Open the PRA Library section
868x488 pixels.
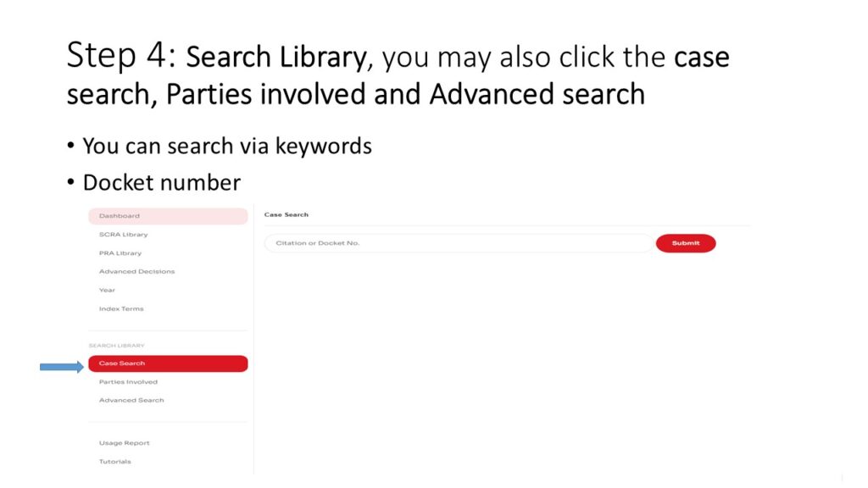(x=120, y=253)
